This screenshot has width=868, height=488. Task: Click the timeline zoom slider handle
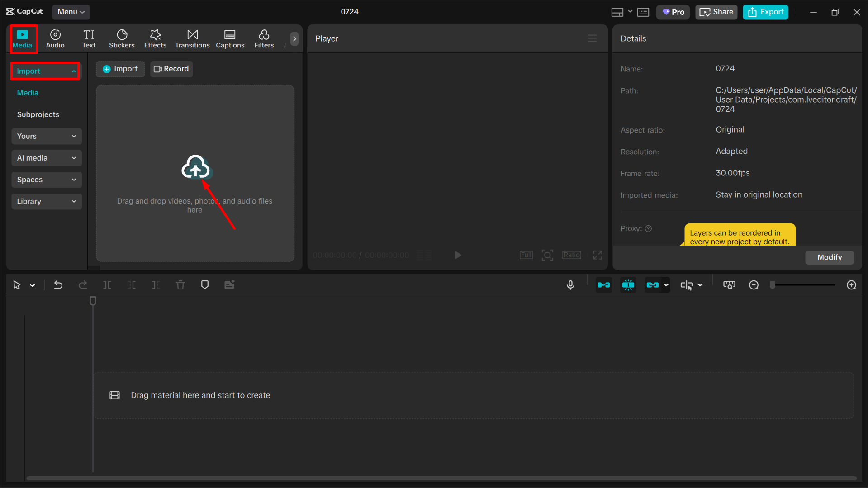pyautogui.click(x=773, y=285)
